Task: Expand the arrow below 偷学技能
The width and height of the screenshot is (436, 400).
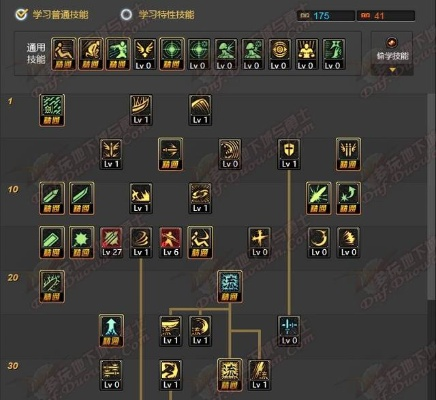Action: (x=393, y=70)
